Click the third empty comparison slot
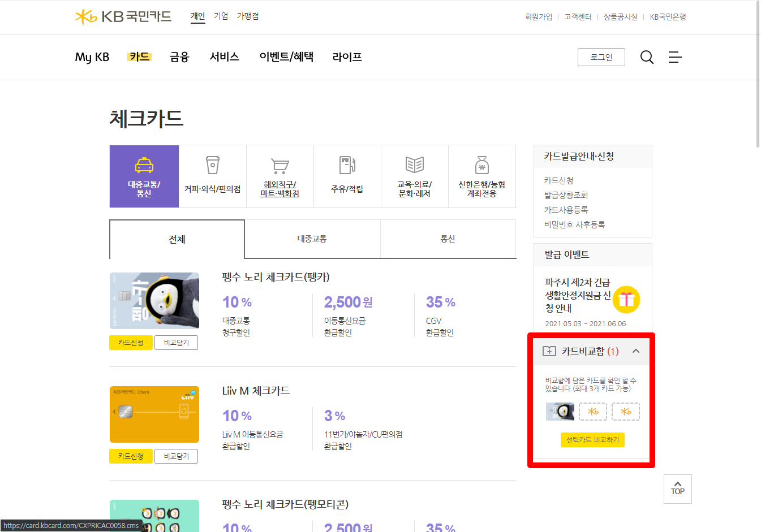The image size is (761, 532). (x=626, y=412)
